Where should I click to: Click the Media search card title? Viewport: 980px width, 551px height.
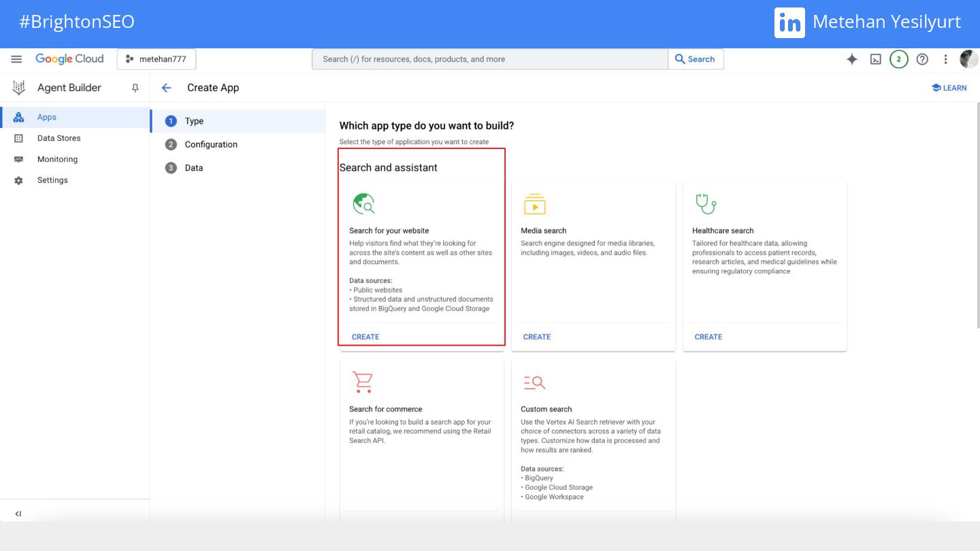544,231
